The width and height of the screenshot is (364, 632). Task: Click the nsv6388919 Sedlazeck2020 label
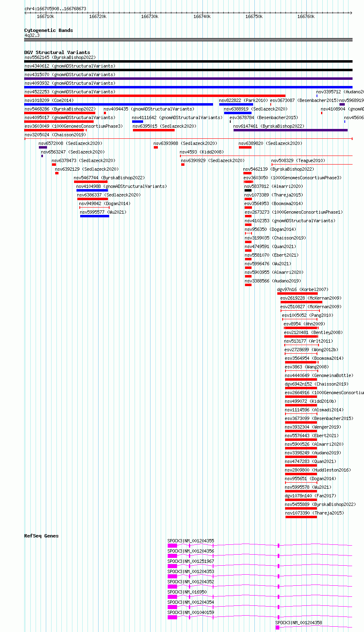tap(256, 109)
